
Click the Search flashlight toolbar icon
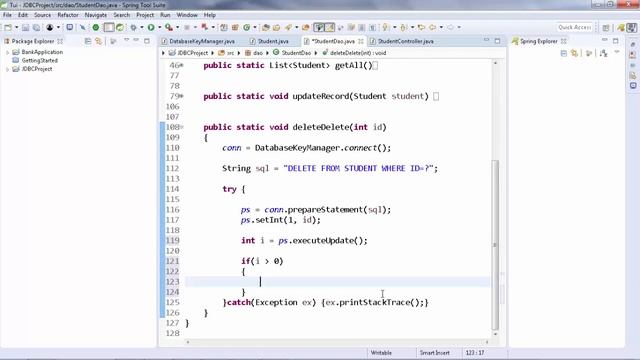(289, 27)
